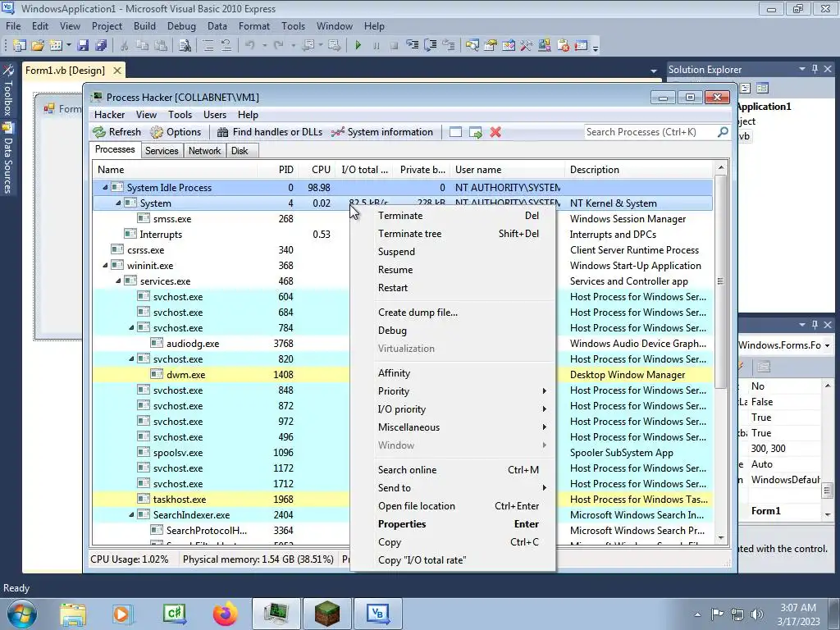Open Windows Explorer from taskbar
840x630 pixels.
(73, 614)
